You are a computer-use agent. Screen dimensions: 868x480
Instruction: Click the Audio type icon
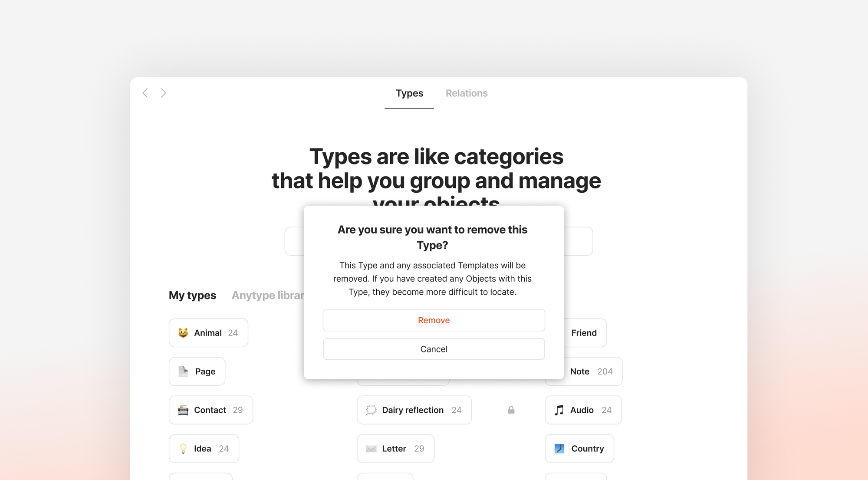coord(559,410)
